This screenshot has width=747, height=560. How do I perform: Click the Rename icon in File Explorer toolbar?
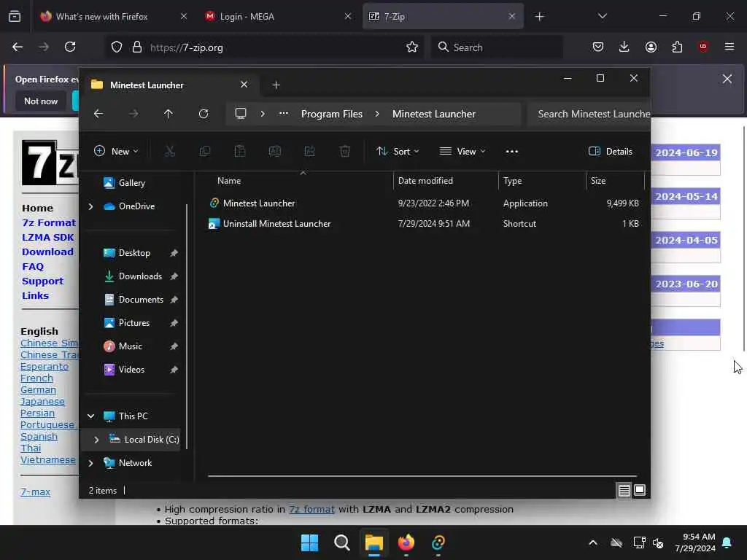click(275, 152)
